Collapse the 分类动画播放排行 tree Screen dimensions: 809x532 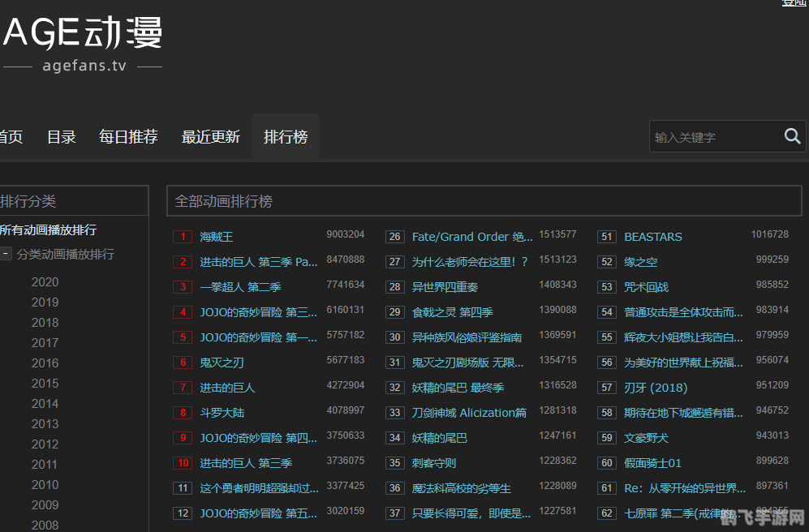point(6,254)
